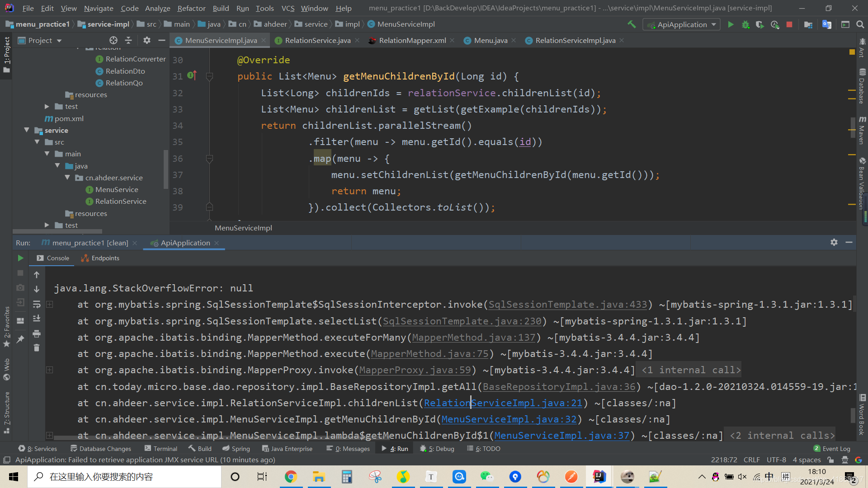This screenshot has width=868, height=488.
Task: Open Chrome from the taskbar
Action: tap(291, 477)
